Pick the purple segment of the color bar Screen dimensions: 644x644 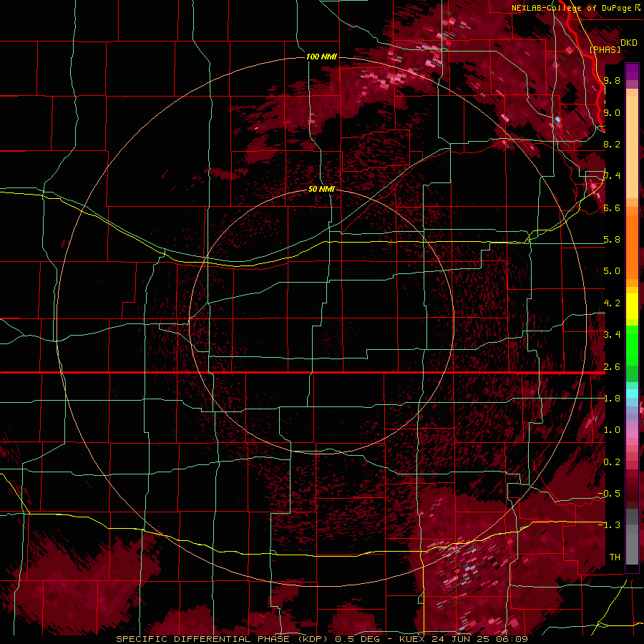pyautogui.click(x=632, y=72)
